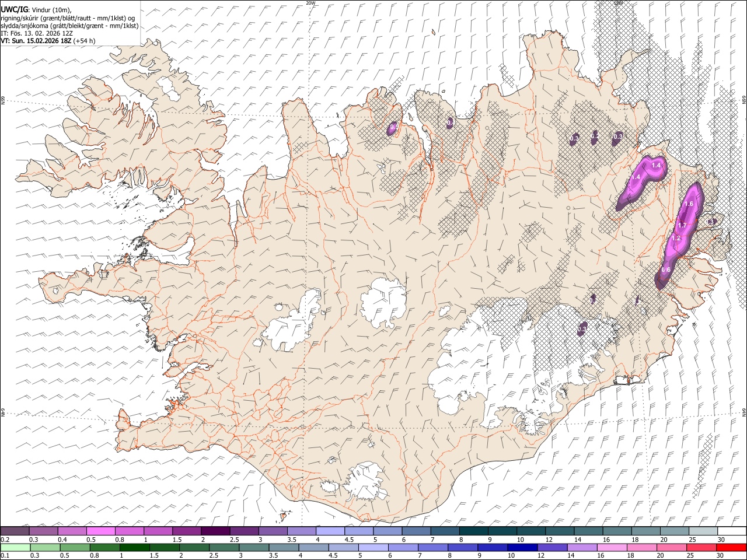Select the white 30 swatch in snow legend
The height and width of the screenshot is (560, 747).
(x=732, y=531)
